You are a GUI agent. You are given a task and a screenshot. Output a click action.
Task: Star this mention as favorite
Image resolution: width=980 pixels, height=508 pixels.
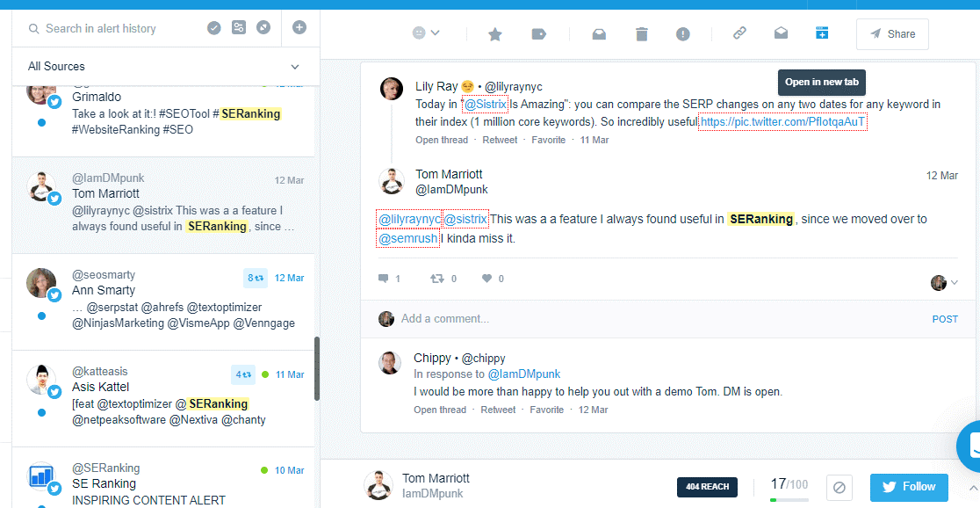click(x=495, y=34)
